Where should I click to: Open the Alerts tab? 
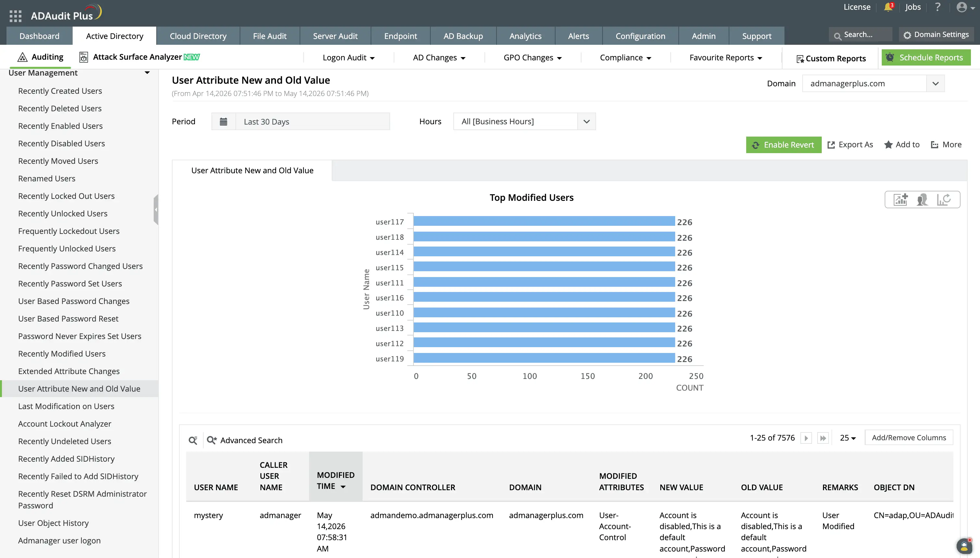578,36
